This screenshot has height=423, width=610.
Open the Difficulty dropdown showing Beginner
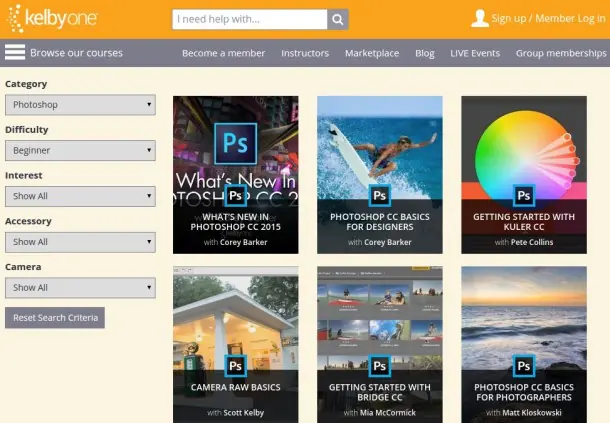tap(80, 151)
